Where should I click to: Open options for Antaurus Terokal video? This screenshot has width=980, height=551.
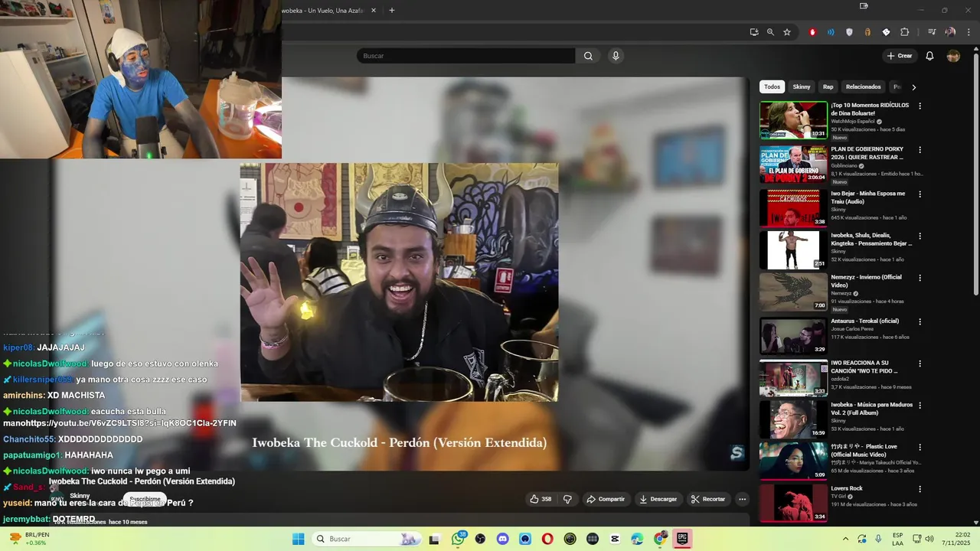(x=920, y=322)
